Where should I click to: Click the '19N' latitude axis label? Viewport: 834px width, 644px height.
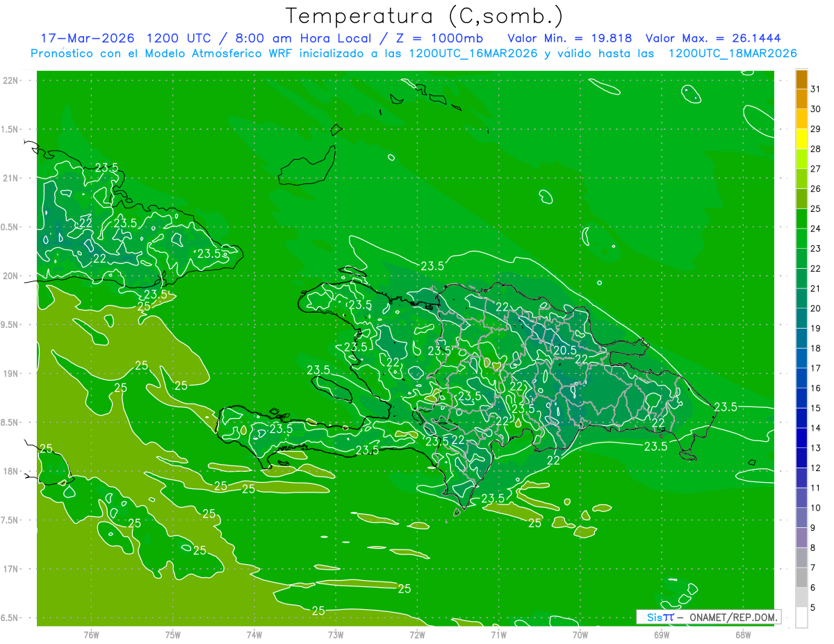[x=11, y=374]
